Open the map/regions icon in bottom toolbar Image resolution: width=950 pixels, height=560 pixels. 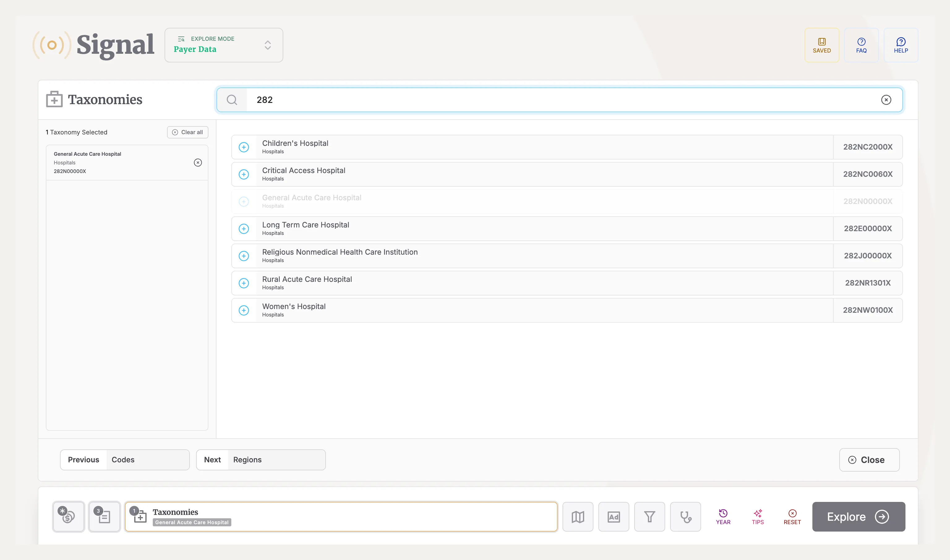578,517
